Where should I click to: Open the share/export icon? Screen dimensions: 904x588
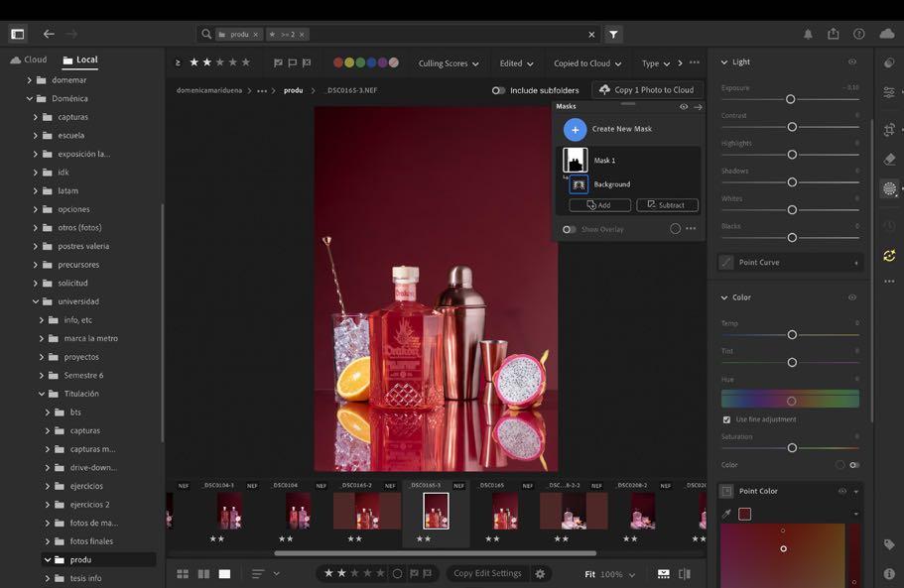point(834,34)
